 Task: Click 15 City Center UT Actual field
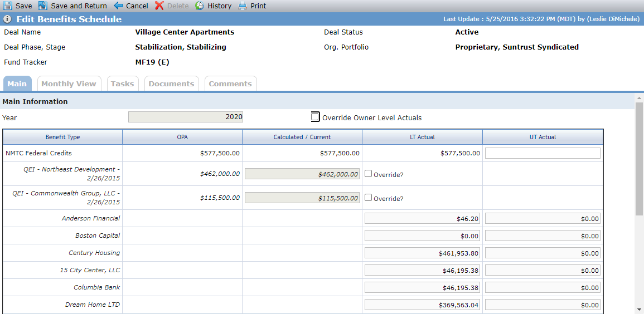(x=543, y=270)
